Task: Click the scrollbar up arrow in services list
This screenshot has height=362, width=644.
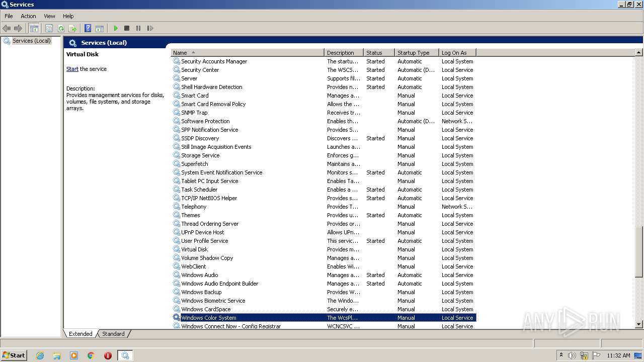Action: coord(639,53)
